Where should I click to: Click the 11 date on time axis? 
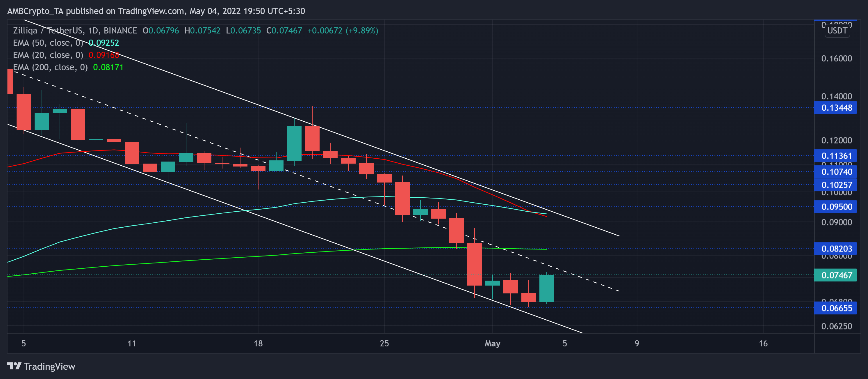tap(132, 343)
